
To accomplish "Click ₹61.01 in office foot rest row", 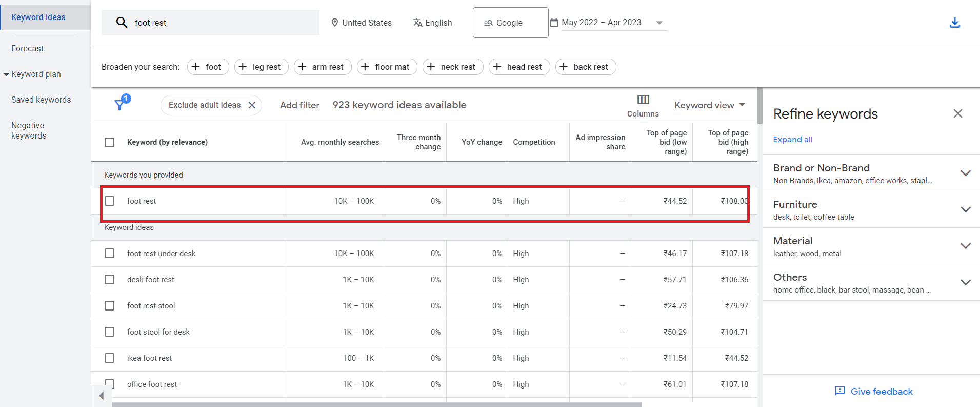I will pyautogui.click(x=675, y=384).
